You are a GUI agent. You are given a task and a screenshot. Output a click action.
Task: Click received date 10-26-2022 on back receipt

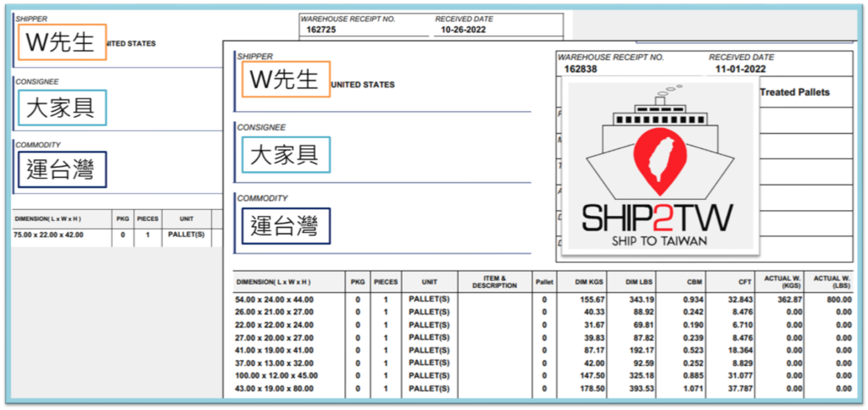(464, 30)
